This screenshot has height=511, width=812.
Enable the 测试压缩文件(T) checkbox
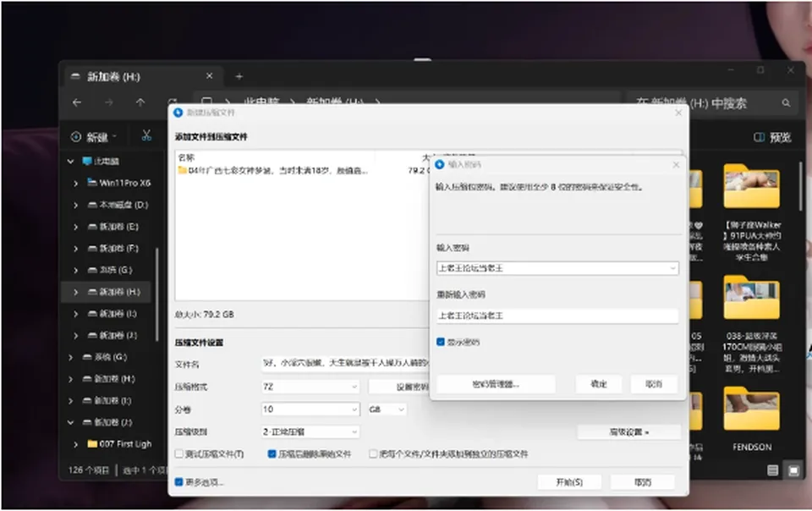point(179,453)
